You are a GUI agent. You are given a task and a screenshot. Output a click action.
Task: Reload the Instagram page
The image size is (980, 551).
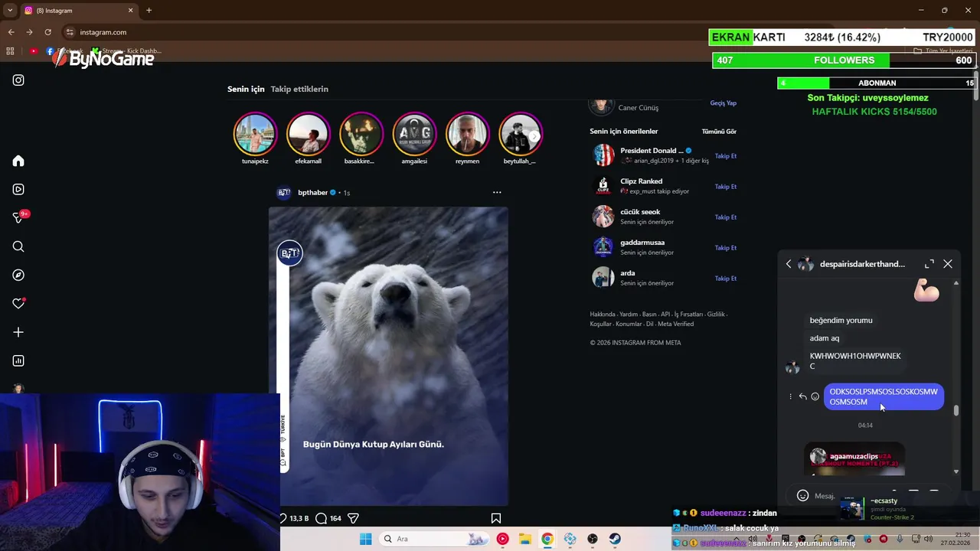tap(47, 32)
